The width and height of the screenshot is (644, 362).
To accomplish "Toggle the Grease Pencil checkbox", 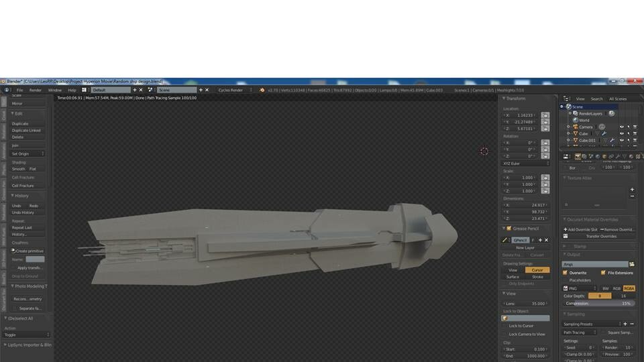I will click(x=509, y=229).
